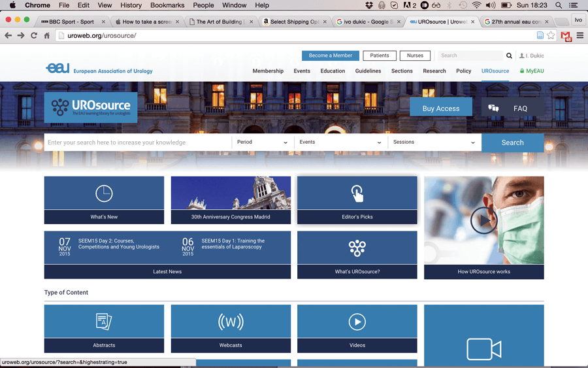Open Editor's Picks pointer icon tile
This screenshot has width=588, height=368.
357,193
